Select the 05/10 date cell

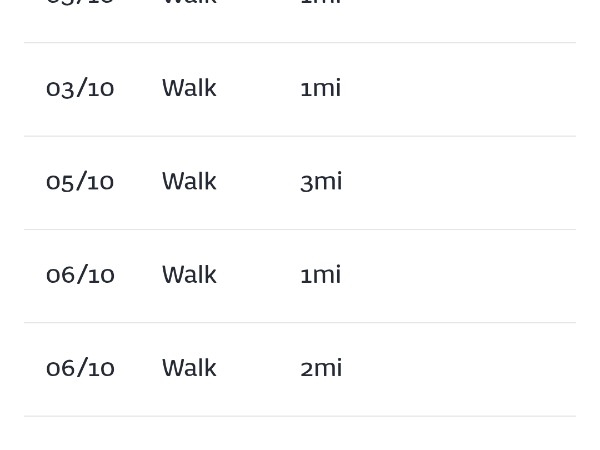(x=80, y=181)
